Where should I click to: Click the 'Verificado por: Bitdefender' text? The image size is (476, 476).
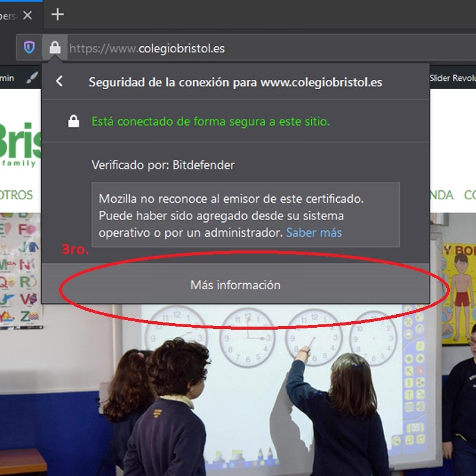[x=163, y=165]
